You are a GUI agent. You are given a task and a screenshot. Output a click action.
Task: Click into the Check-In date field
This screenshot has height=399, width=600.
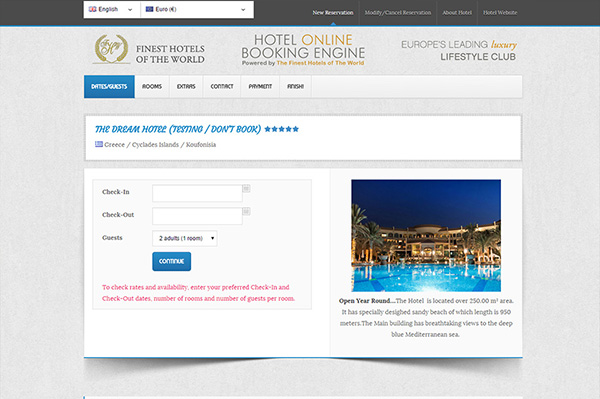(197, 193)
